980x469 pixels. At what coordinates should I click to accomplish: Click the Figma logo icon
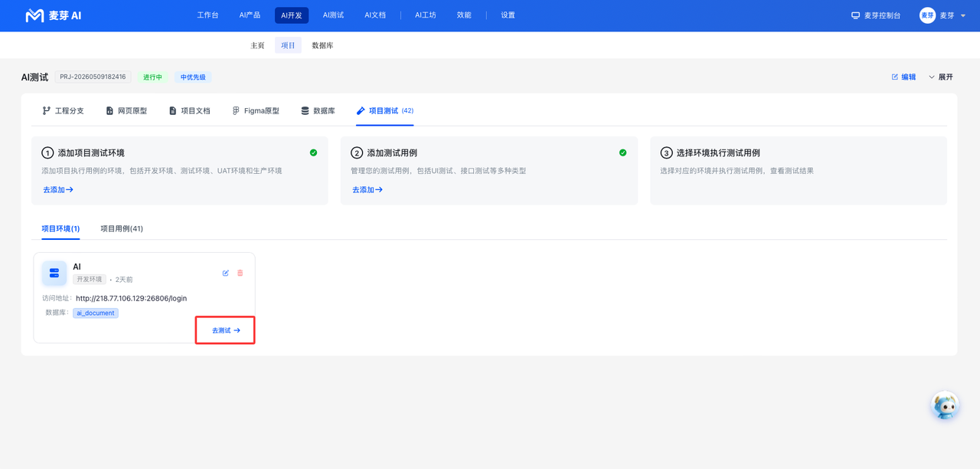(237, 111)
